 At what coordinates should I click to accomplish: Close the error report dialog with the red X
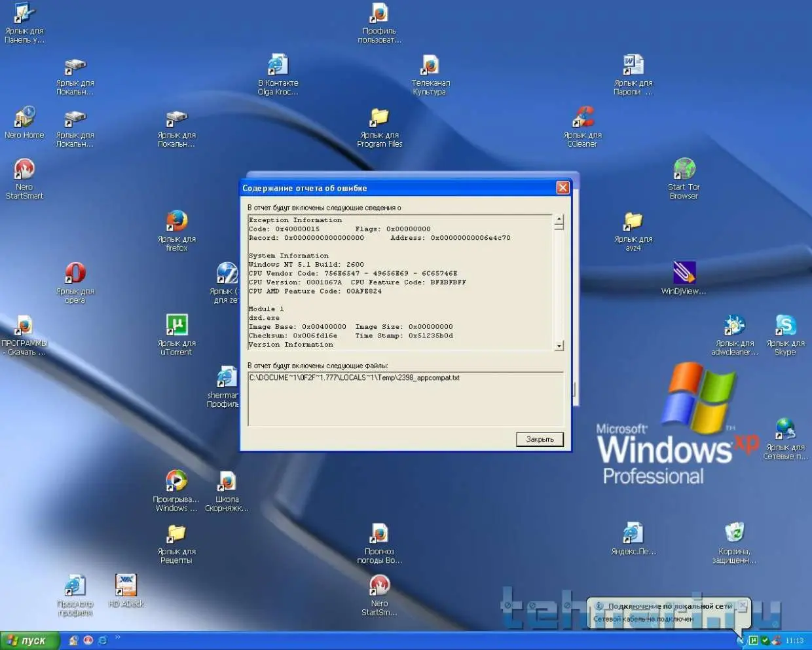(x=563, y=188)
